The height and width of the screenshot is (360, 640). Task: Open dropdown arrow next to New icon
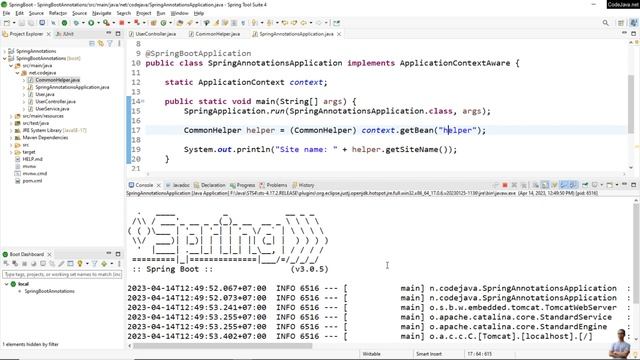(13, 23)
